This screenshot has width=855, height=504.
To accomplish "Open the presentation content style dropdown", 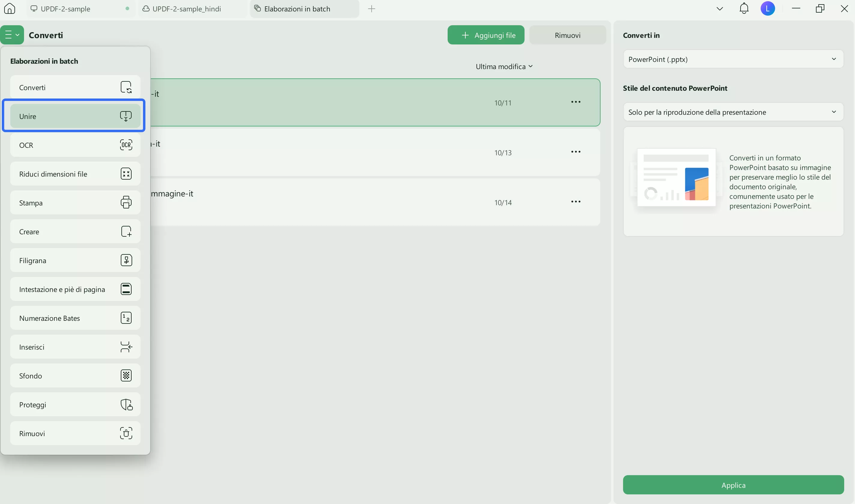I will (733, 112).
